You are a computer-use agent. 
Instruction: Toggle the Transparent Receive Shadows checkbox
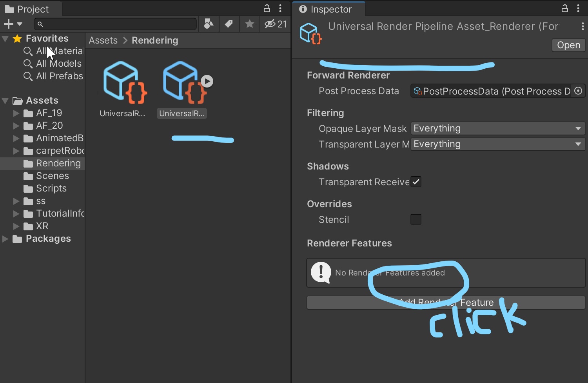tap(416, 182)
